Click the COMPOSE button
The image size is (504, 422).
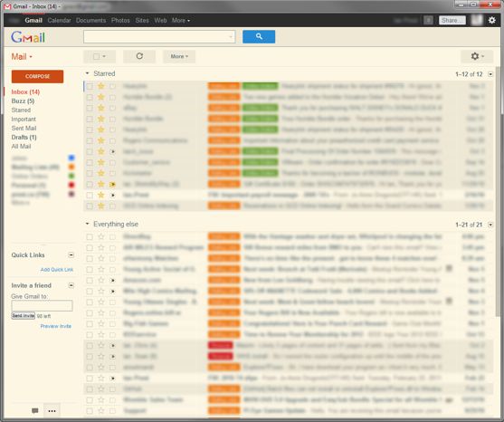[x=38, y=76]
